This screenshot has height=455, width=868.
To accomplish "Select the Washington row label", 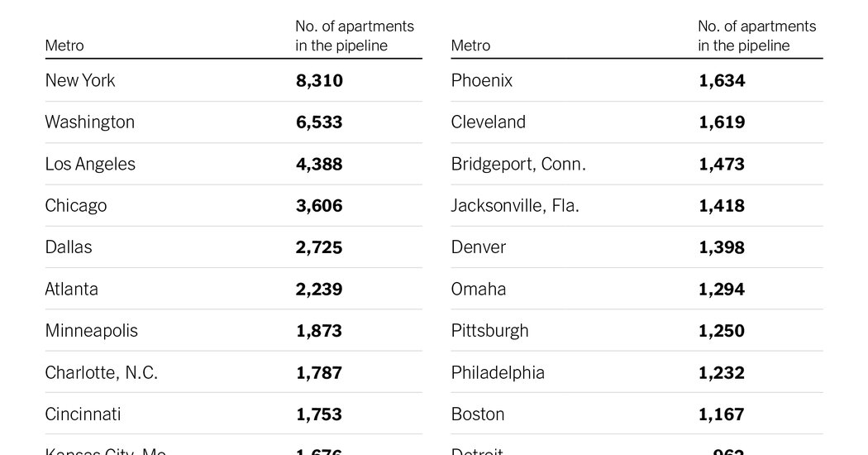I will point(89,122).
